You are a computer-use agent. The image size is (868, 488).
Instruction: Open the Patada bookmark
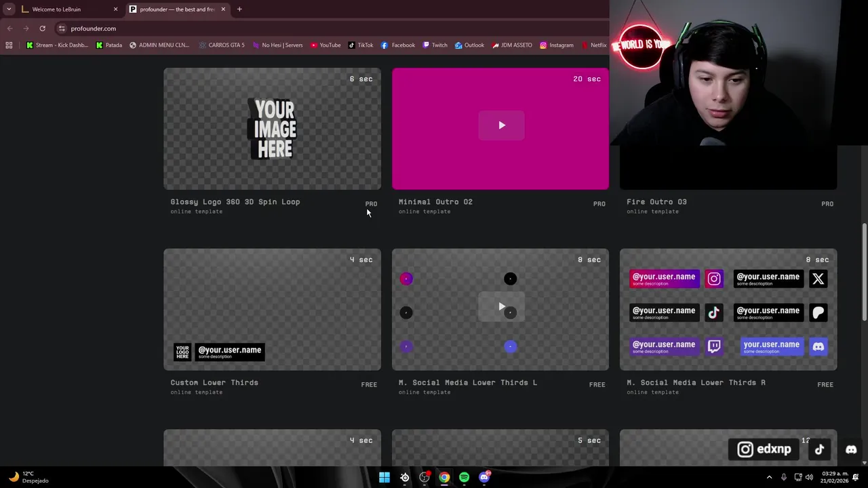[x=108, y=45]
